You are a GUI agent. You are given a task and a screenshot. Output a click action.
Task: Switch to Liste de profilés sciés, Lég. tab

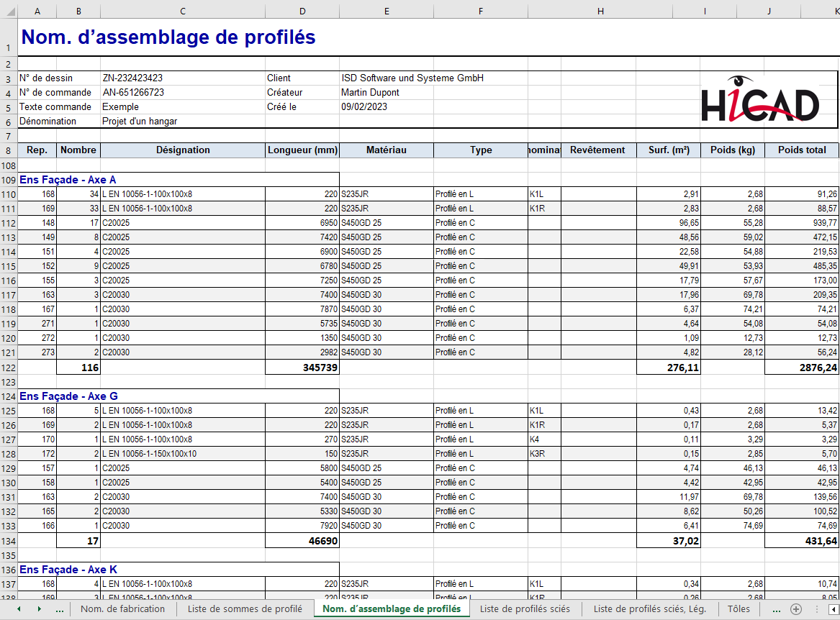tap(650, 608)
